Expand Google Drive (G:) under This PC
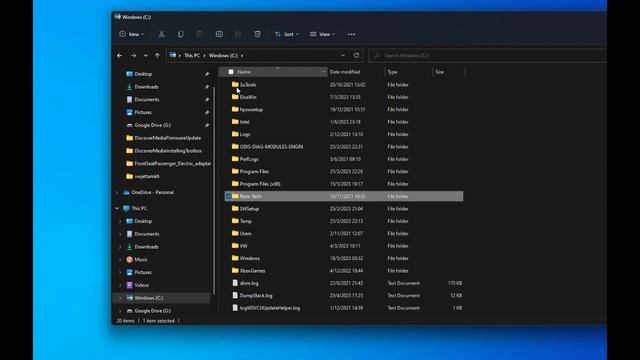The height and width of the screenshot is (360, 640). tap(120, 311)
